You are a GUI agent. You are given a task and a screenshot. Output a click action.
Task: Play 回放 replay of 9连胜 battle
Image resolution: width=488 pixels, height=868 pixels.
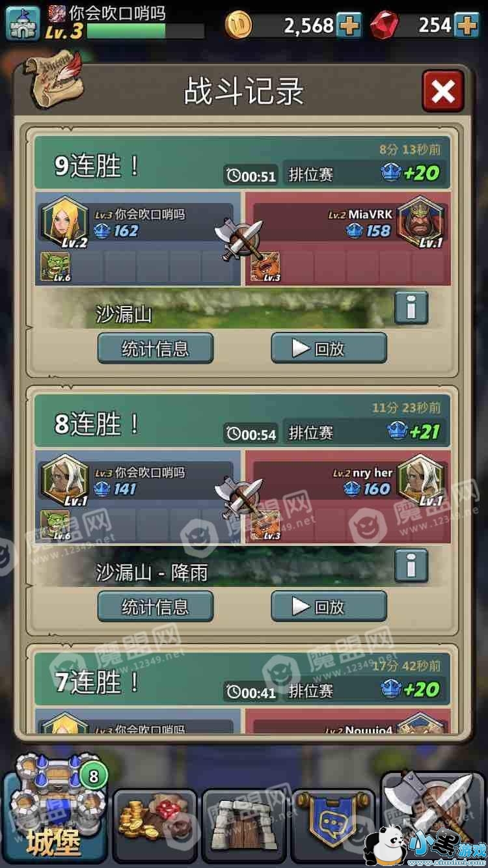(329, 348)
